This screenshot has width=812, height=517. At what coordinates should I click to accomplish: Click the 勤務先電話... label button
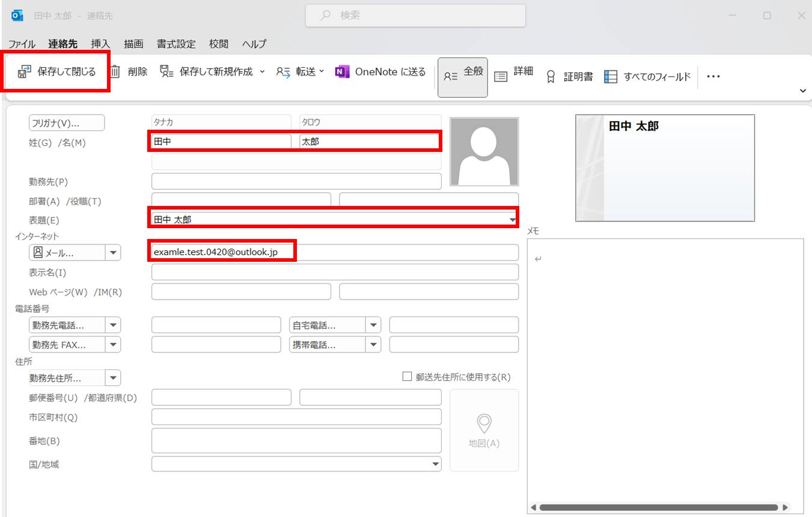click(67, 325)
